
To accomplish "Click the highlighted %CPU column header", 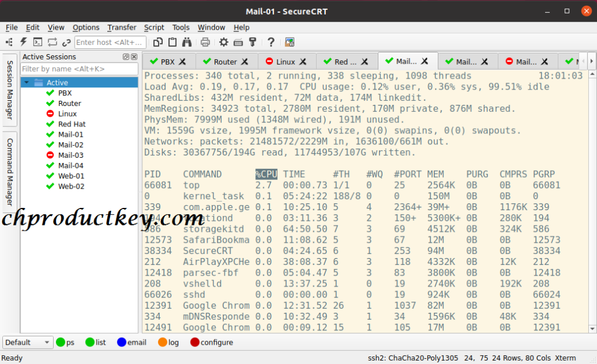I will click(x=266, y=174).
